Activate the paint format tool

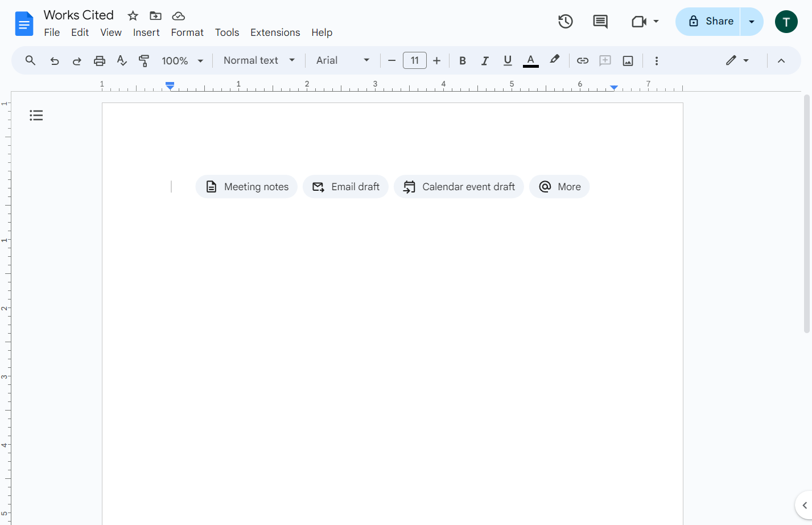click(x=144, y=61)
